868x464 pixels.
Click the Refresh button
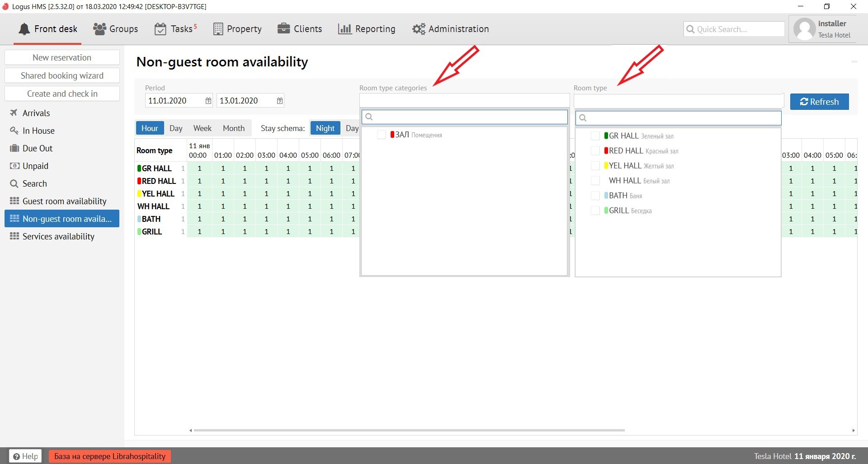(x=819, y=102)
